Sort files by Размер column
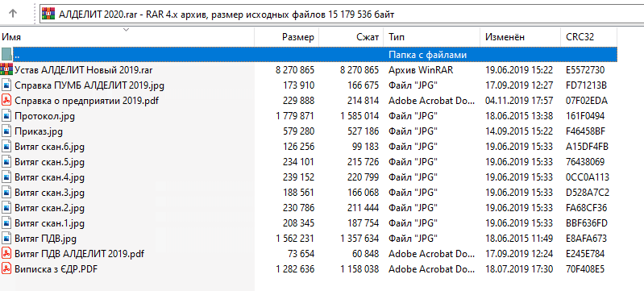644x291 pixels. [287, 37]
